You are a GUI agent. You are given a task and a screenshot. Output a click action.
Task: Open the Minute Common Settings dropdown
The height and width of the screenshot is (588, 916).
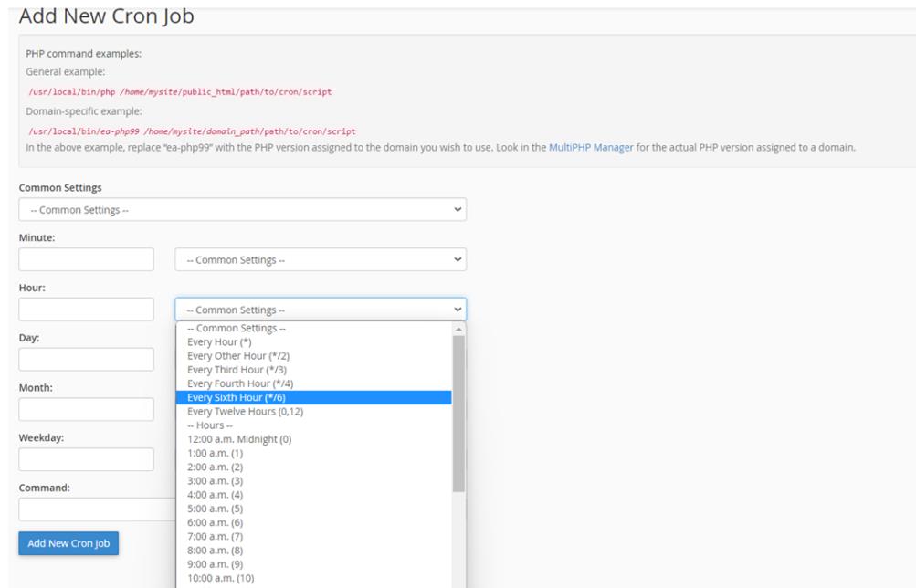pyautogui.click(x=321, y=259)
